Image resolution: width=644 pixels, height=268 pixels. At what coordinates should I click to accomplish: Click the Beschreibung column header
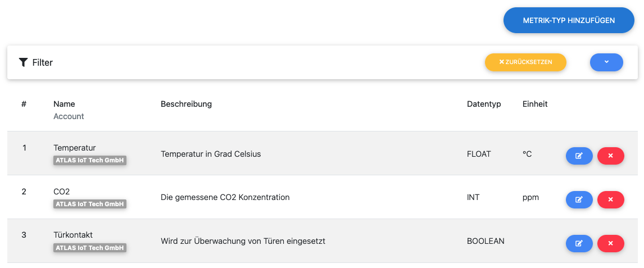pyautogui.click(x=186, y=104)
